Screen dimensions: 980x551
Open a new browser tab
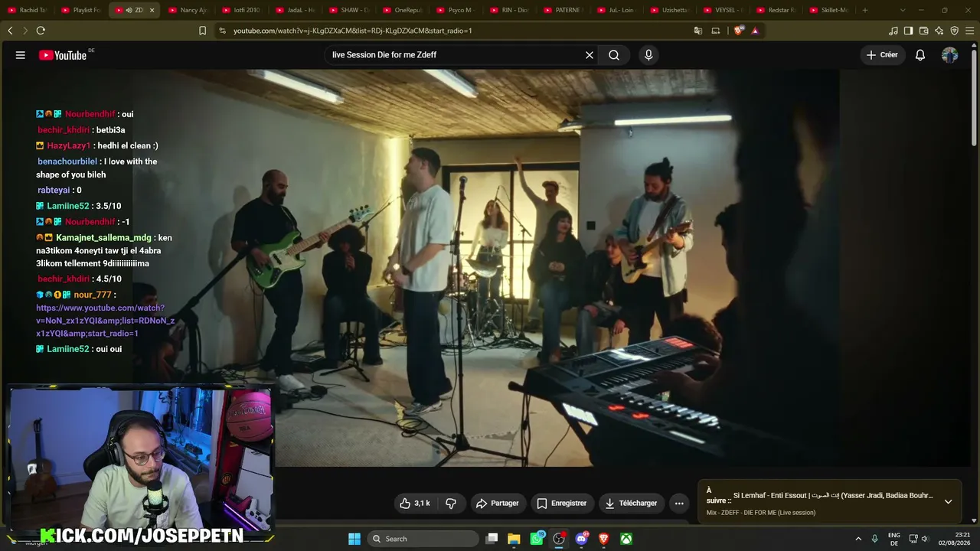865,10
